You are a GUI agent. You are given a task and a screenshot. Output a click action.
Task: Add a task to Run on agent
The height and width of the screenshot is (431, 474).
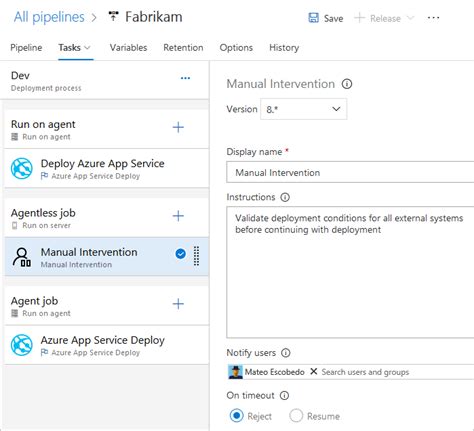pos(178,127)
